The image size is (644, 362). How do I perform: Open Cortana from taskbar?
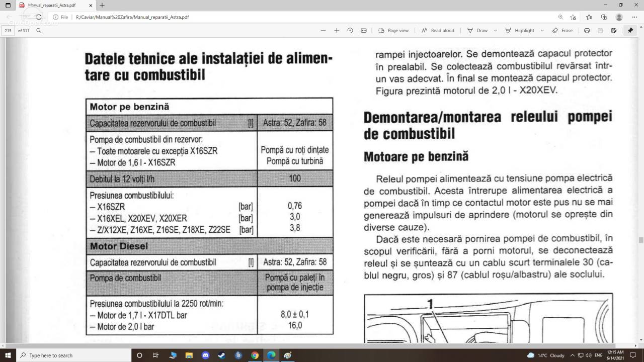pos(140,355)
